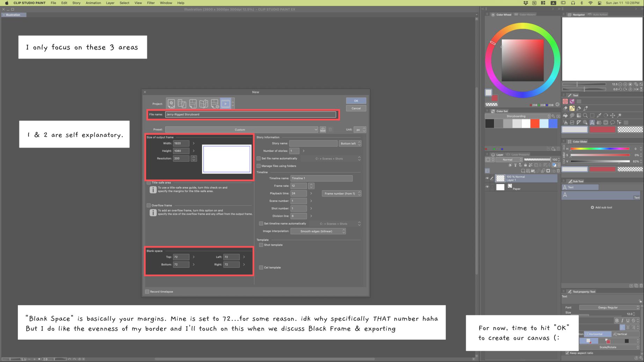Enable the Title-safe area checkbox
This screenshot has width=644, height=362.
click(149, 183)
